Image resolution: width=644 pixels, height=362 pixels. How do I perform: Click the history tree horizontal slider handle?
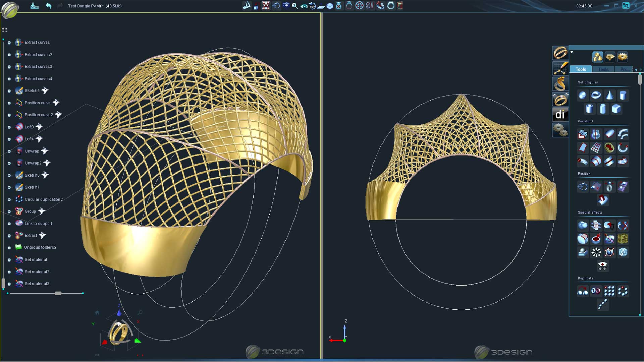coord(58,293)
